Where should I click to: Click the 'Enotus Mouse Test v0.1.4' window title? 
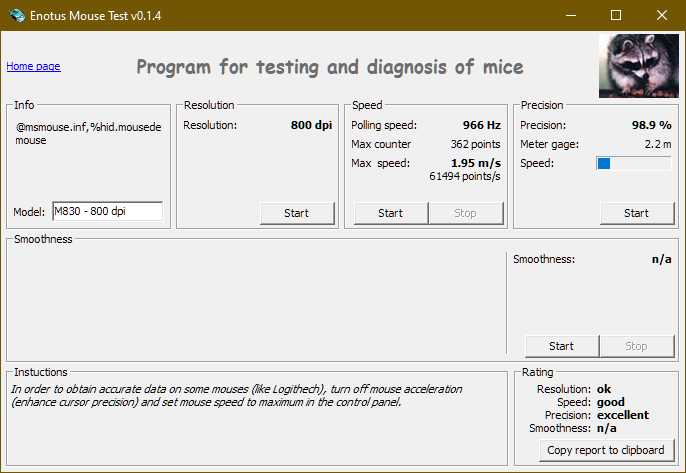pos(95,16)
